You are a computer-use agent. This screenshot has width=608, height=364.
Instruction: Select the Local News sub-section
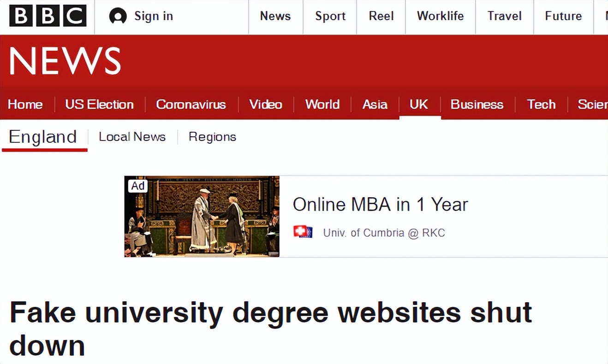click(132, 137)
